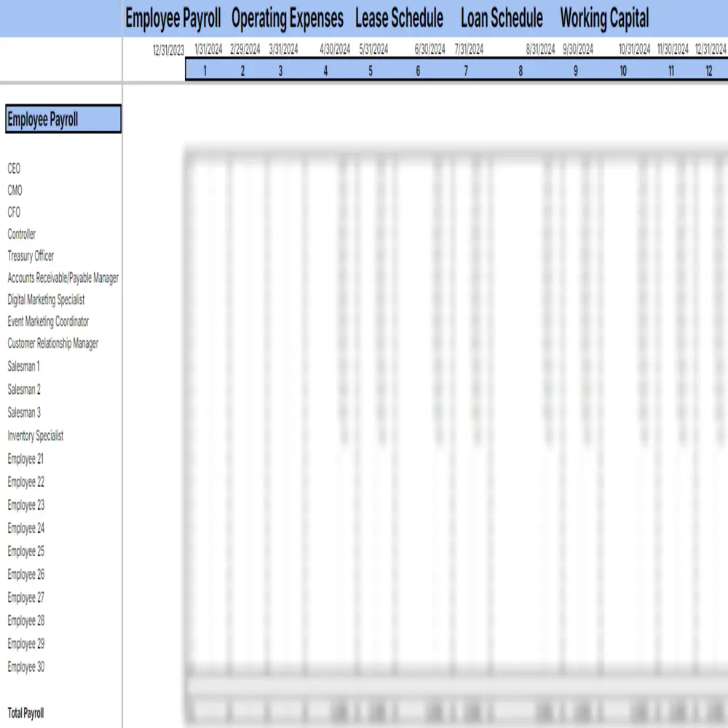The width and height of the screenshot is (728, 728).
Task: Click the Employee Payroll heading box
Action: click(63, 120)
